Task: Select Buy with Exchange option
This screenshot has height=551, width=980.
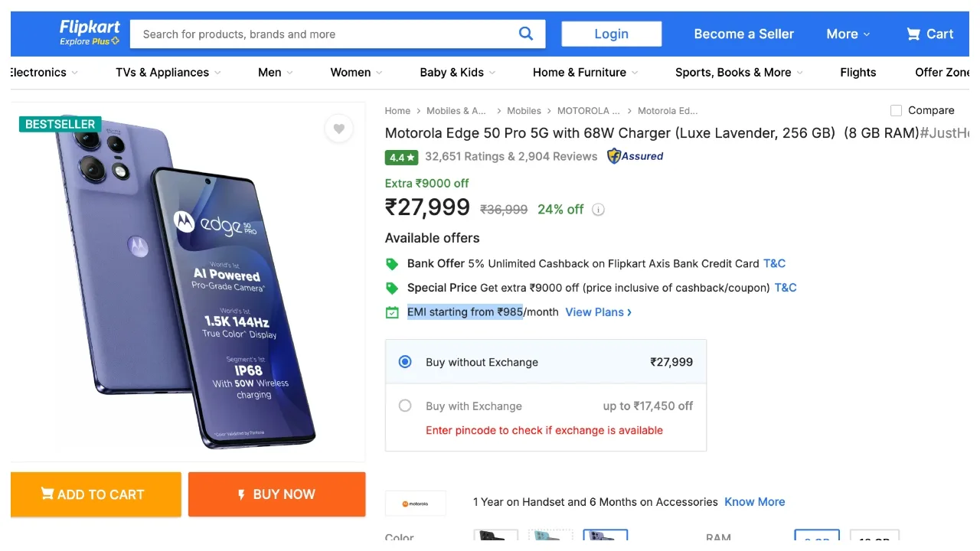Action: pyautogui.click(x=405, y=406)
